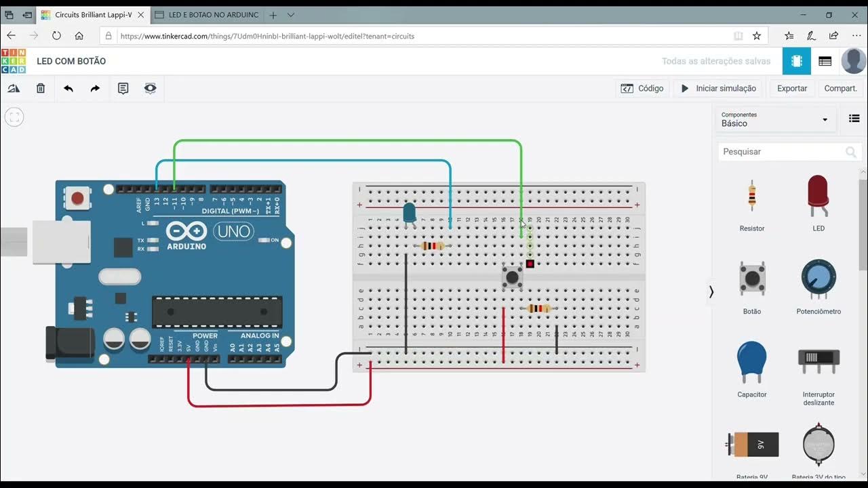
Task: Go back in the browser
Action: pyautogui.click(x=11, y=36)
